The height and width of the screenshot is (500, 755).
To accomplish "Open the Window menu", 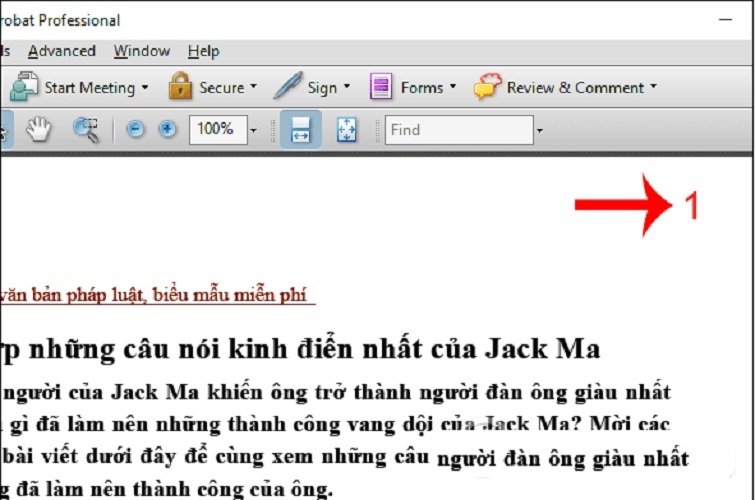I will coord(141,51).
